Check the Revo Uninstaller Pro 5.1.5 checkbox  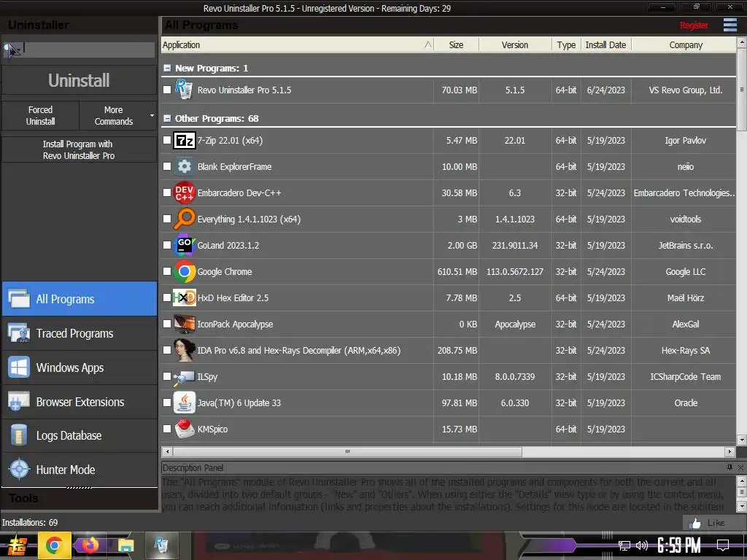tap(167, 90)
